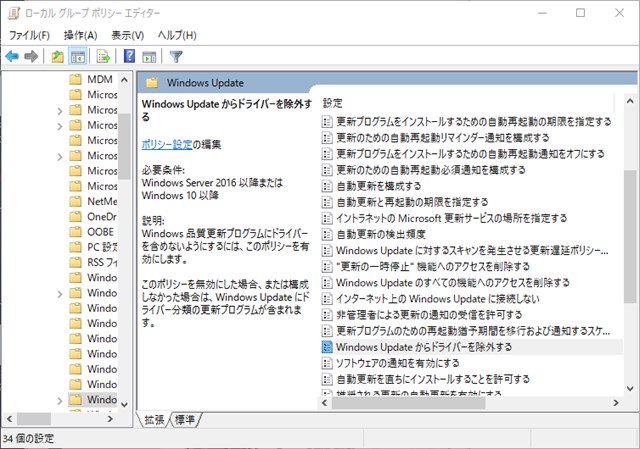Image resolution: width=640 pixels, height=449 pixels.
Task: Select 更新プログラムをインストールするための自動再起動の期限を指定する
Action: click(473, 122)
